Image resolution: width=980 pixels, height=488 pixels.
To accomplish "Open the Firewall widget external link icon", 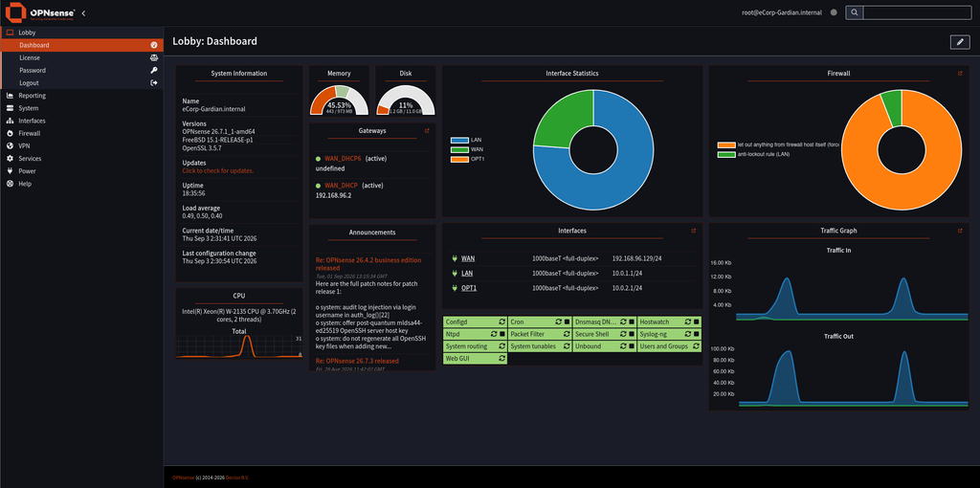I will pyautogui.click(x=960, y=73).
